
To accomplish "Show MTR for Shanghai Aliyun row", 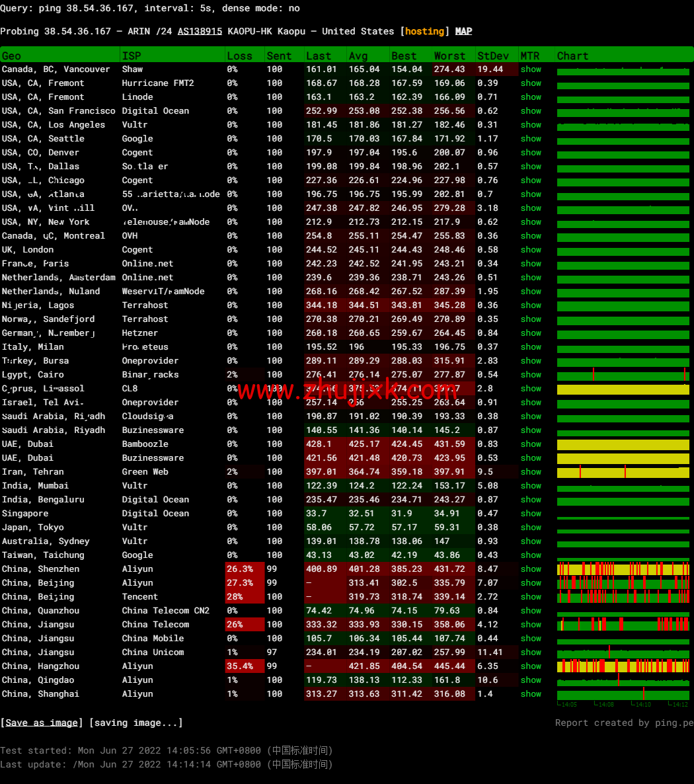I will point(530,694).
